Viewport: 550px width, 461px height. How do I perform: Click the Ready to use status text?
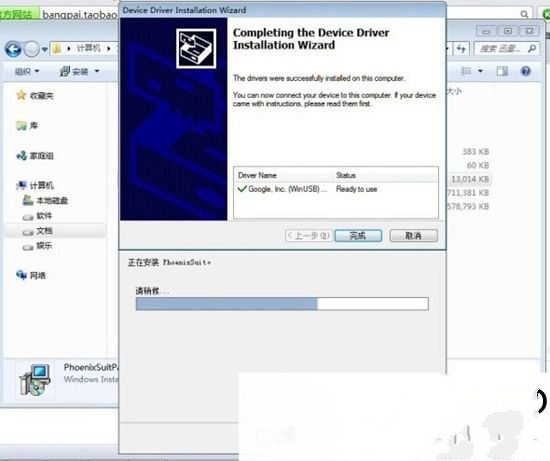(356, 189)
